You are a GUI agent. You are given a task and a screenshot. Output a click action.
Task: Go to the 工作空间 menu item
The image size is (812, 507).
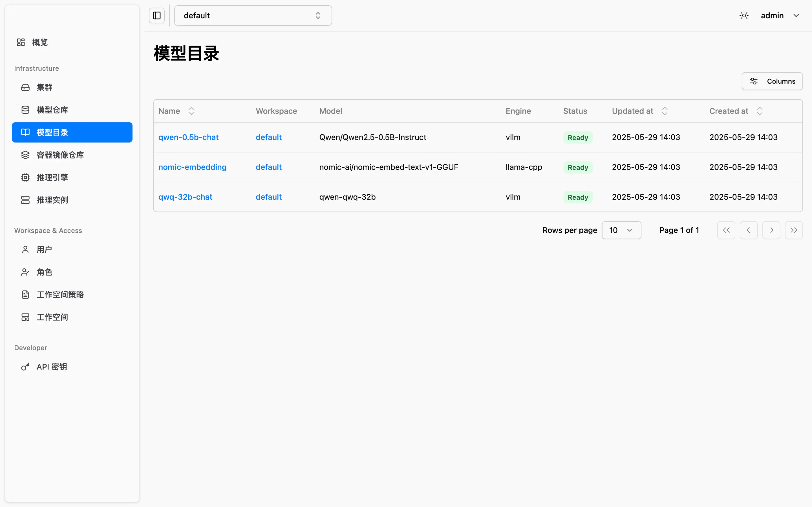click(x=52, y=317)
